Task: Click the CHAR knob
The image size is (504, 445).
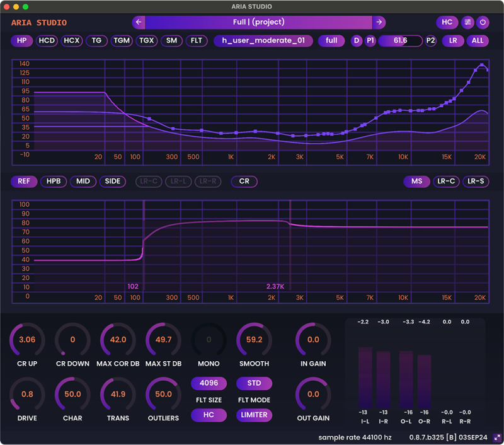Action: coord(72,394)
